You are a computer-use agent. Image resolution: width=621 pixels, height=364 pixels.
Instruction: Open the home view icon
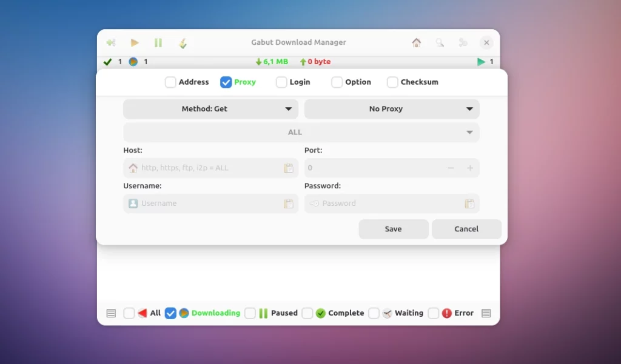click(x=417, y=42)
